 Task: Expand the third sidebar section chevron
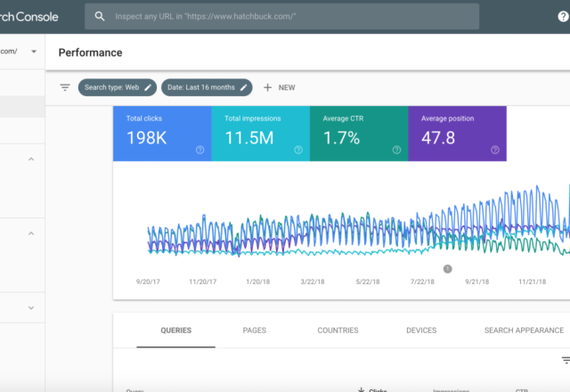pyautogui.click(x=31, y=308)
